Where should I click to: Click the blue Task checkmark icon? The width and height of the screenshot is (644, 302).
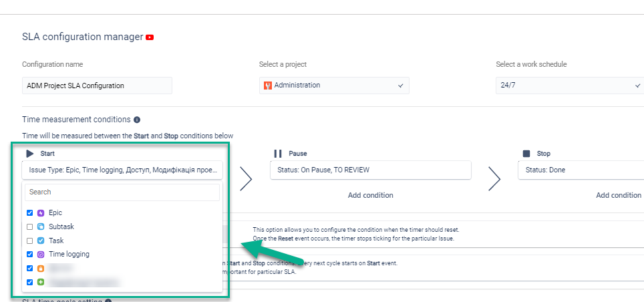point(41,241)
